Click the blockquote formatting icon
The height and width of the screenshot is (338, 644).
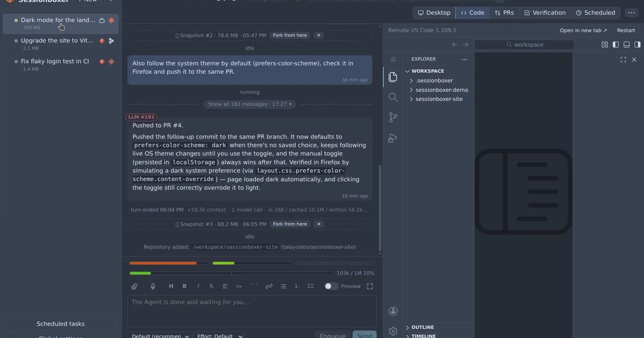pos(225,286)
